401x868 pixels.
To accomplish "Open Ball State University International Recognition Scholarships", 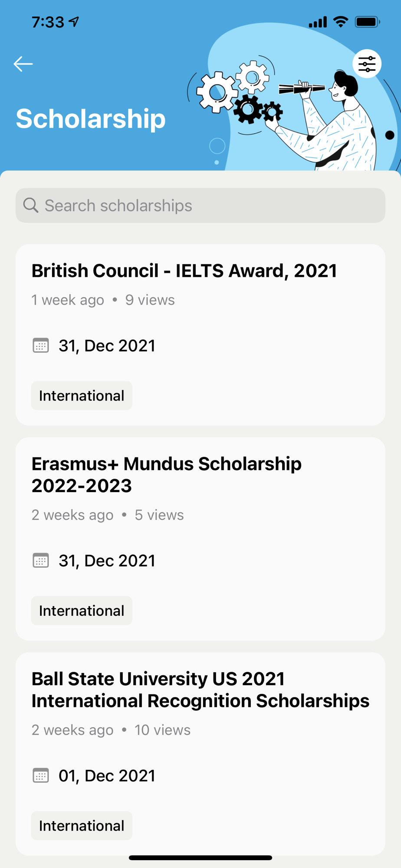I will (x=200, y=690).
